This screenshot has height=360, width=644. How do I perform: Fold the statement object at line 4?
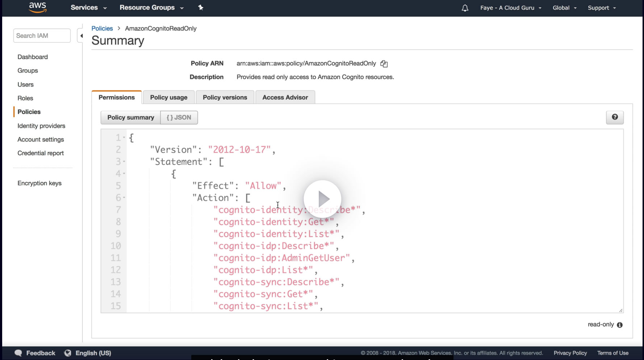[124, 174]
